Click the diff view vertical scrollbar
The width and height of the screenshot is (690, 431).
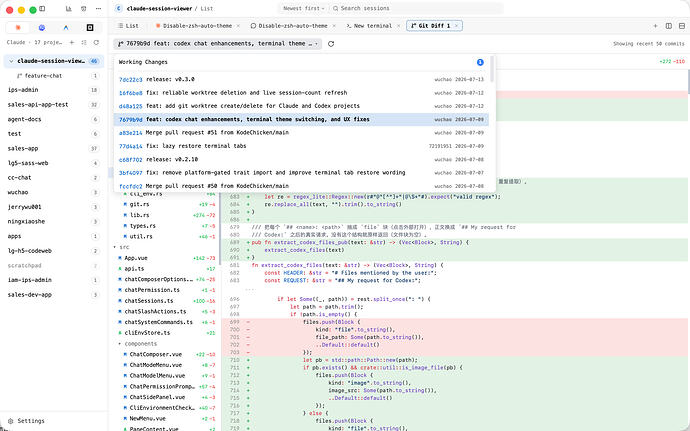tap(688, 81)
